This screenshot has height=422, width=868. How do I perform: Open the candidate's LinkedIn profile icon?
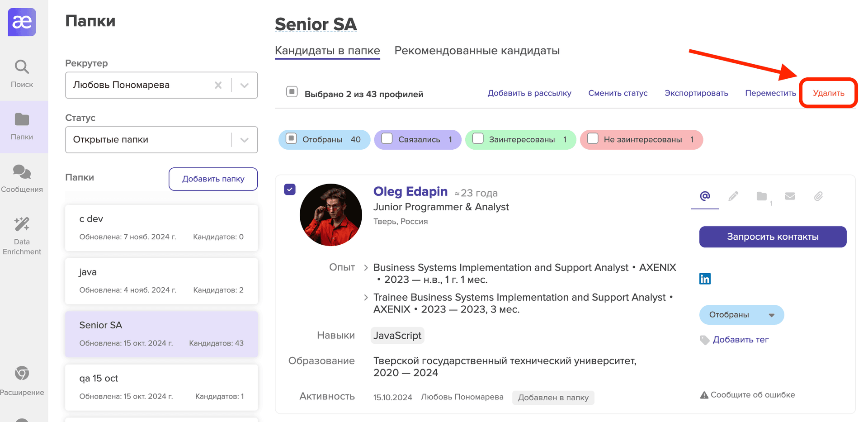coord(705,279)
